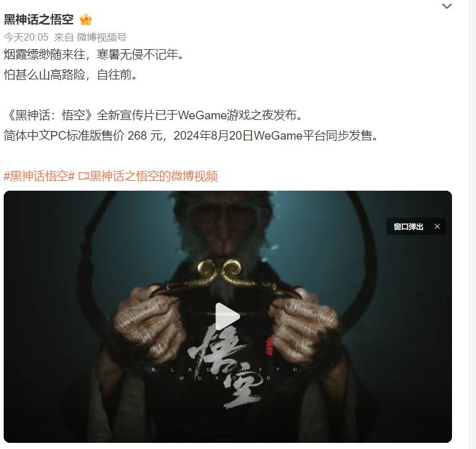Viewport: 476px width, 449px height.
Task: Play the Wukong trailer video
Action: point(228,316)
